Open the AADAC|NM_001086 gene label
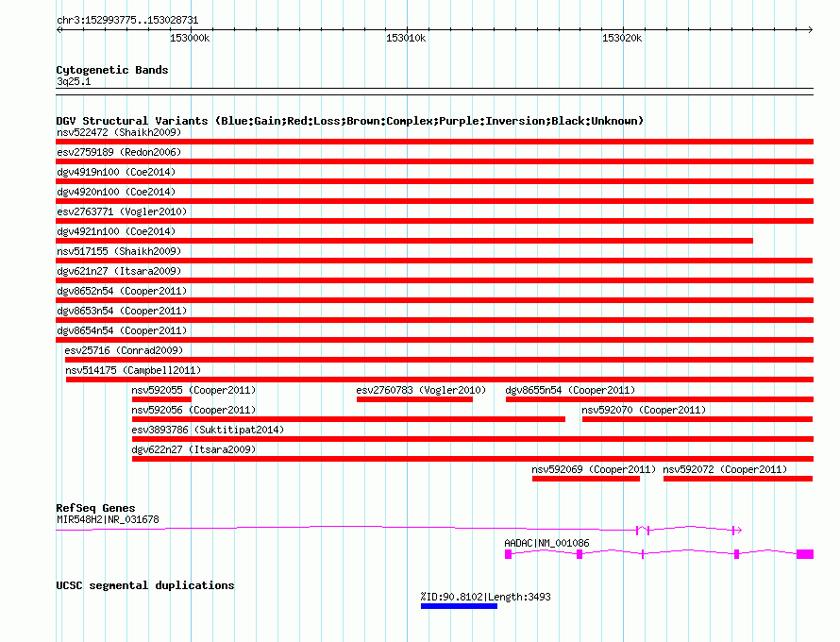 [x=546, y=543]
